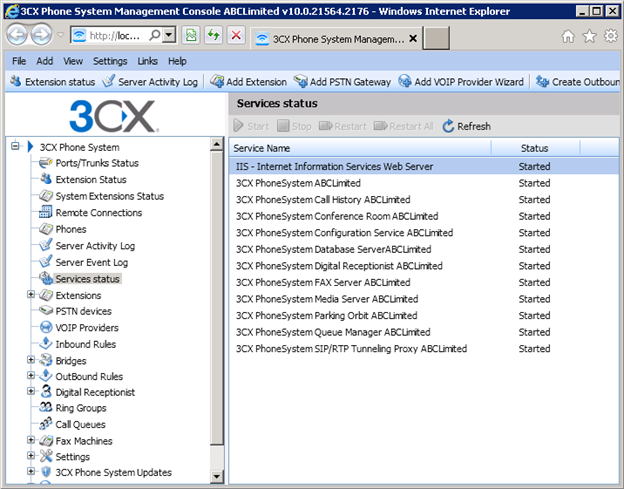Collapse the 3CX Phone System root node
The width and height of the screenshot is (624, 489).
15,146
